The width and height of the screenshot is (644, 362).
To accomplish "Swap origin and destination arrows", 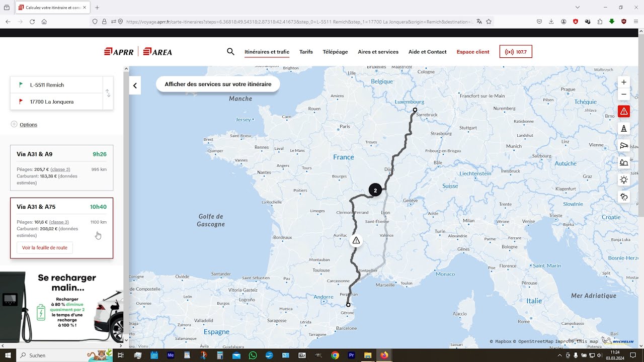I will coord(108,94).
